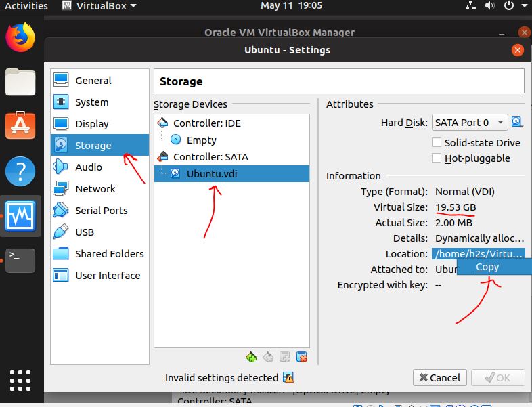Image resolution: width=532 pixels, height=407 pixels.
Task: Select Ubuntu.vdi disk entry
Action: pyautogui.click(x=231, y=174)
